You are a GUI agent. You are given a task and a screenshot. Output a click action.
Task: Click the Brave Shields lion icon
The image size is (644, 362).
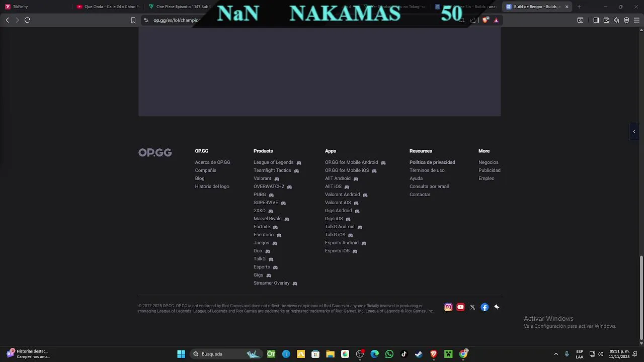pos(485,20)
